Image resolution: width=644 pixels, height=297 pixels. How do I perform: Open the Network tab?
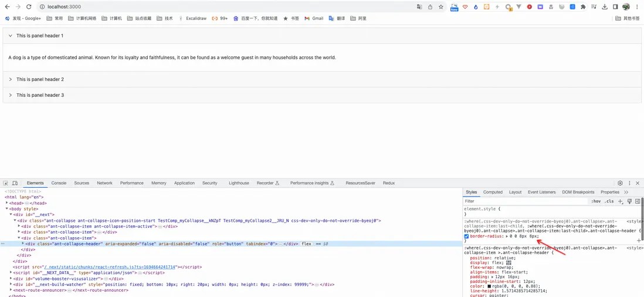click(105, 183)
